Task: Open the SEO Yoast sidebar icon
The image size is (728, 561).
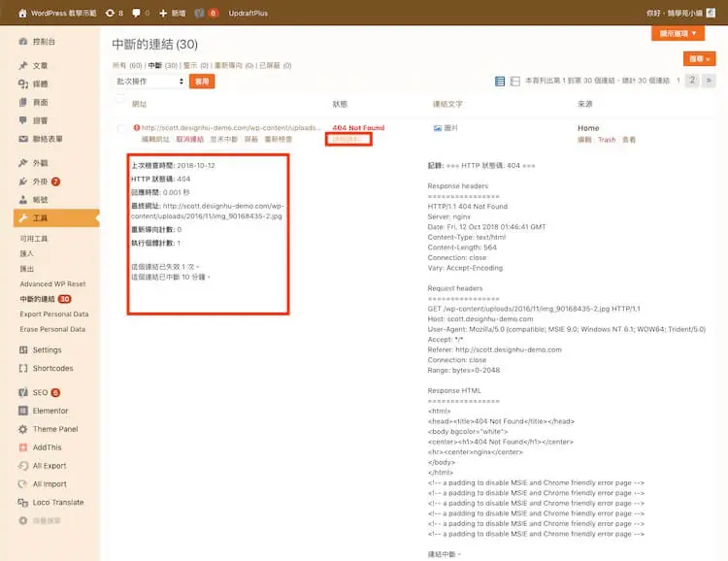Action: (x=22, y=392)
